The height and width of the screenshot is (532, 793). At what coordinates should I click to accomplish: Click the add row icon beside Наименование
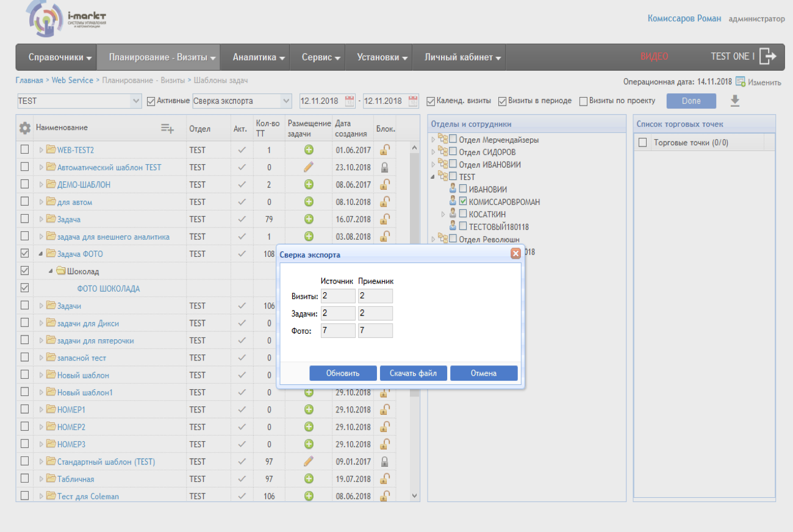click(x=167, y=128)
